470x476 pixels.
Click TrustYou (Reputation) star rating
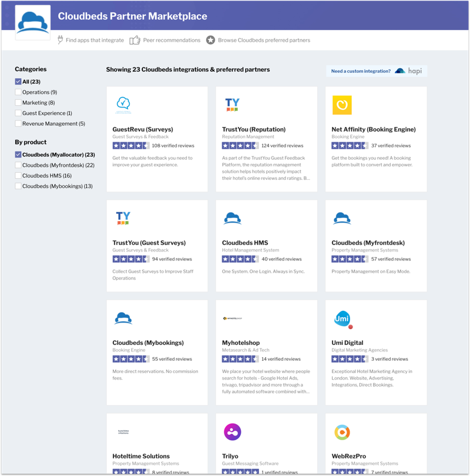pyautogui.click(x=240, y=146)
